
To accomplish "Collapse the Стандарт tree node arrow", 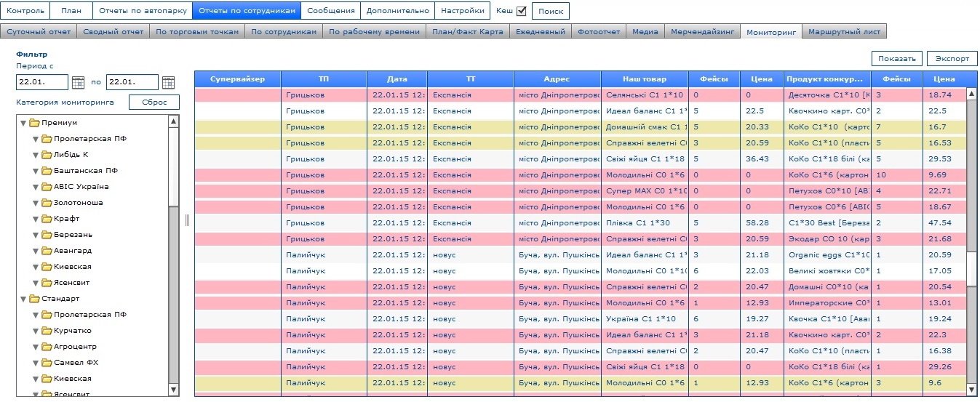I will 23,299.
